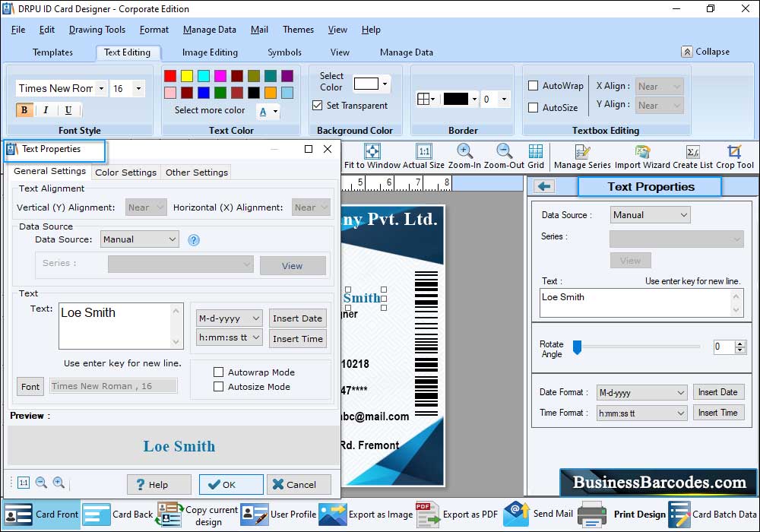Click back arrow in right Text Properties panel

544,186
